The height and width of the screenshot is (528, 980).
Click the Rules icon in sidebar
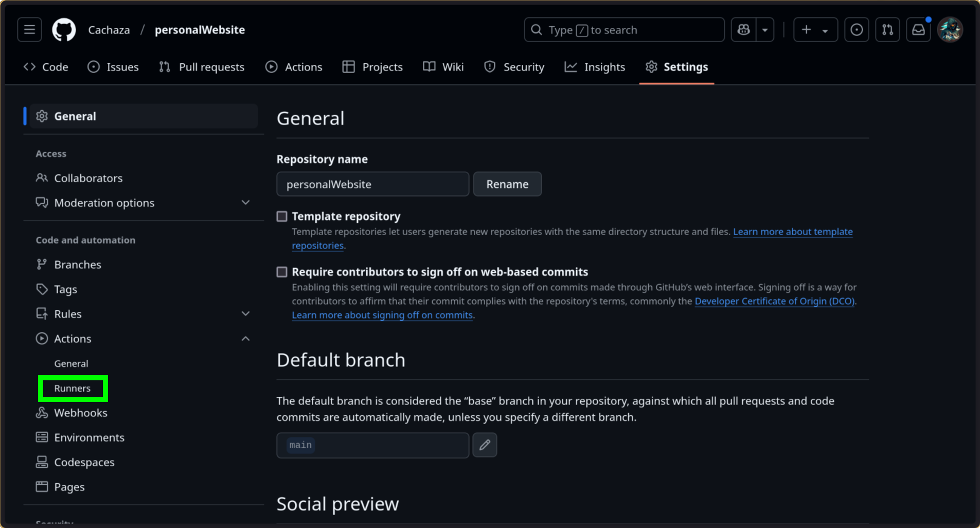[x=42, y=314]
